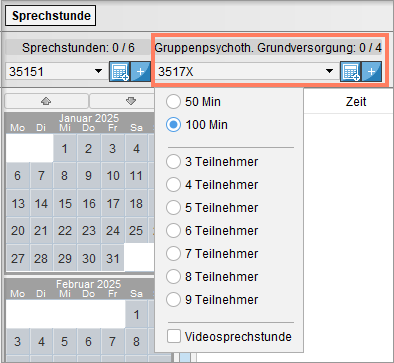Click plus button next to Sprechstunden calendar icon

(140, 71)
